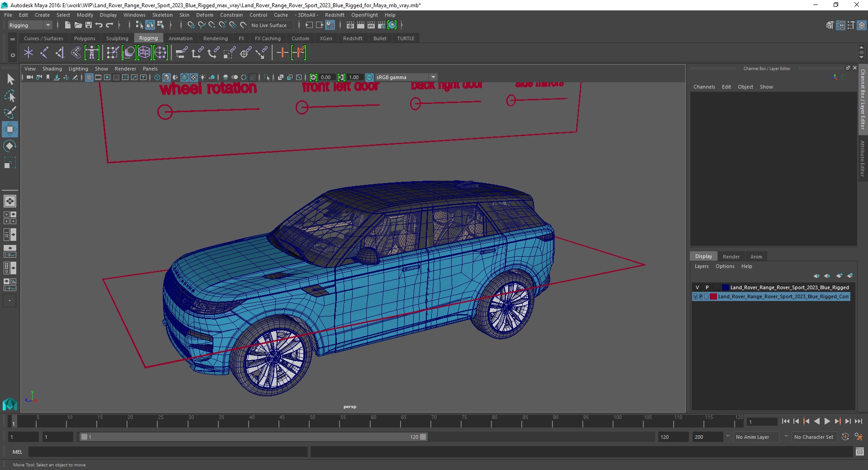The image size is (868, 470).
Task: Switch to the Render layer tab
Action: [x=731, y=257]
